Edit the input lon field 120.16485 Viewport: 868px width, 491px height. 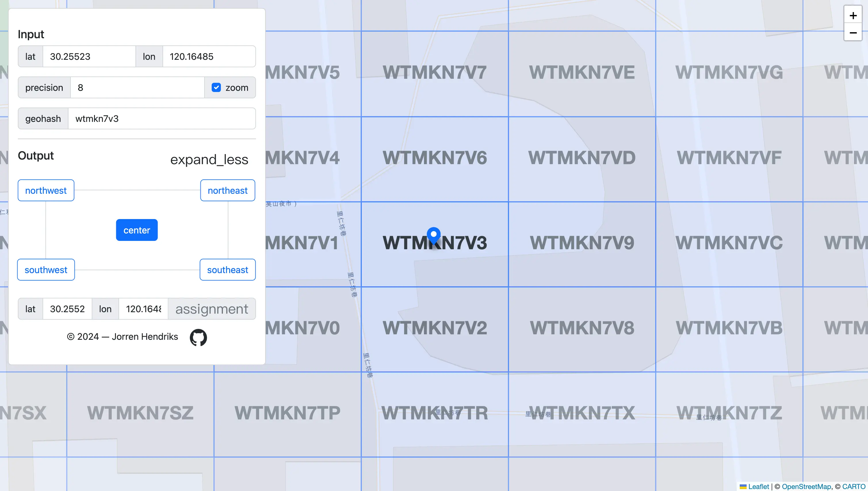[x=209, y=57]
